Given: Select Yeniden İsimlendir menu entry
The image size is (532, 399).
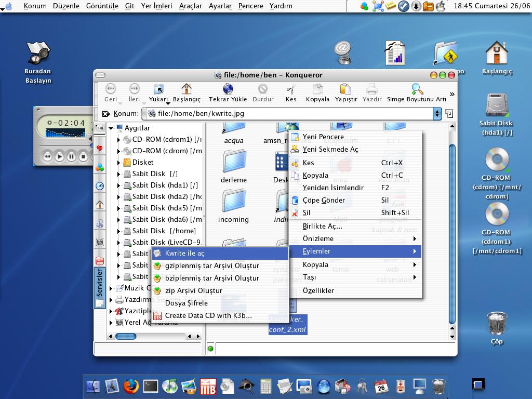Looking at the screenshot, I should click(x=355, y=188).
